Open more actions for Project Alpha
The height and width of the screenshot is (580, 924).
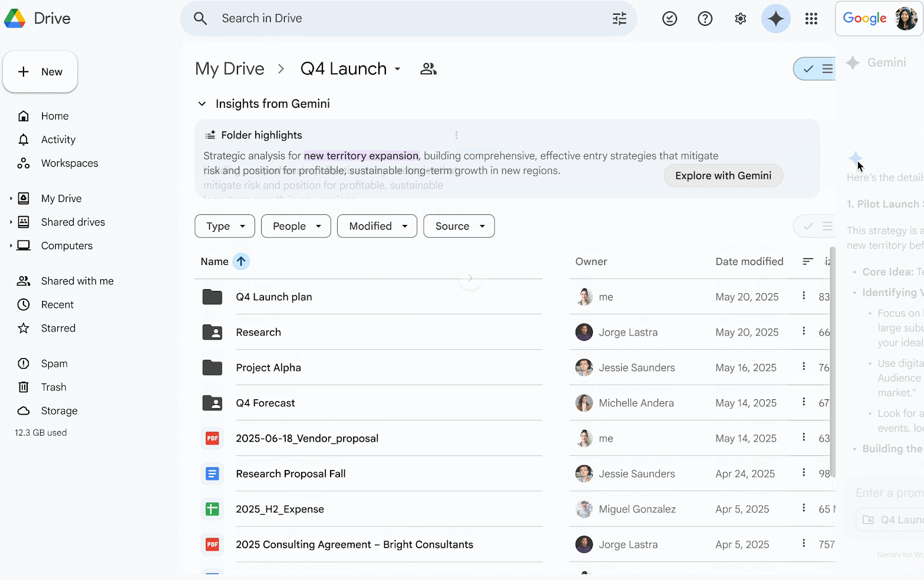pyautogui.click(x=804, y=367)
